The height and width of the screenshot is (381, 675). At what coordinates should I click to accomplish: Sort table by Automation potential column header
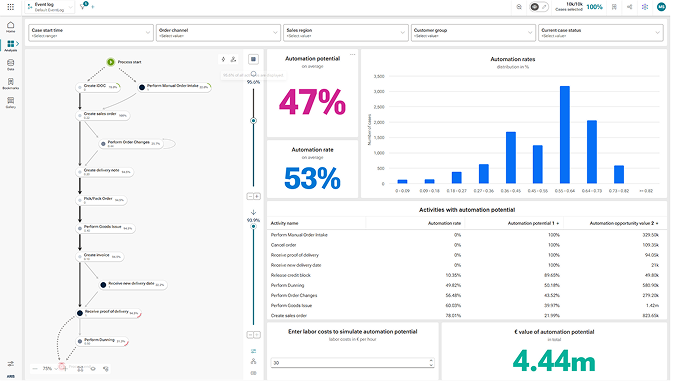coord(532,223)
